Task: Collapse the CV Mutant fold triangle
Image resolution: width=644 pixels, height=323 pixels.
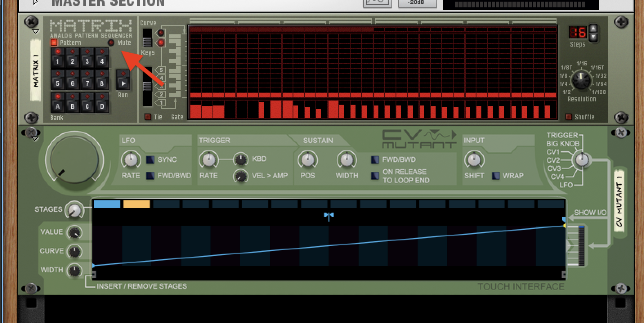Action: coord(35,139)
